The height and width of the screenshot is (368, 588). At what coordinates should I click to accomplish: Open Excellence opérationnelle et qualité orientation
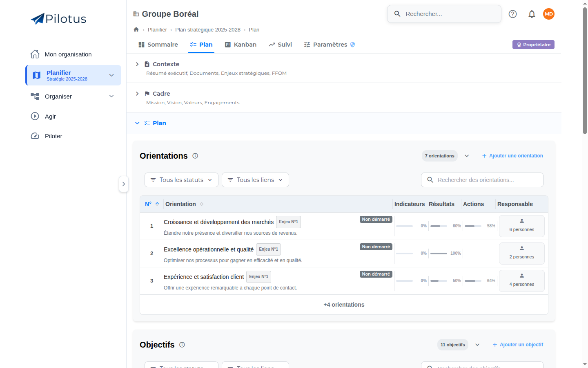(x=209, y=249)
